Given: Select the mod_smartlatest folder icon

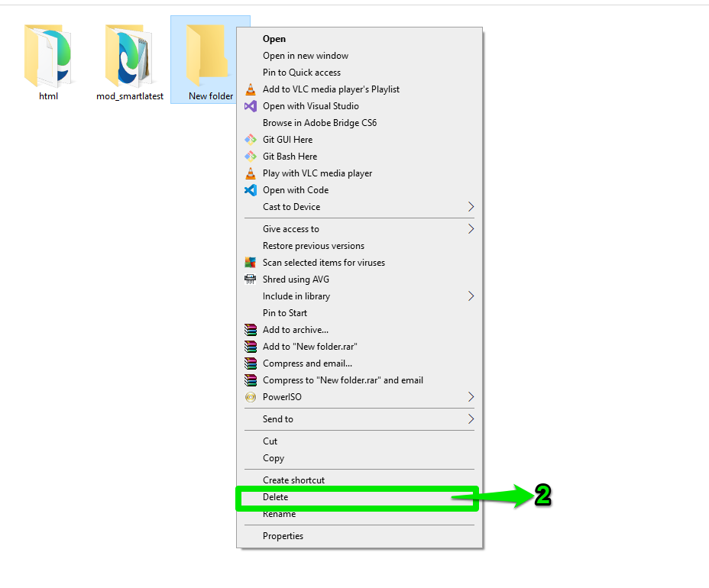Looking at the screenshot, I should click(129, 56).
